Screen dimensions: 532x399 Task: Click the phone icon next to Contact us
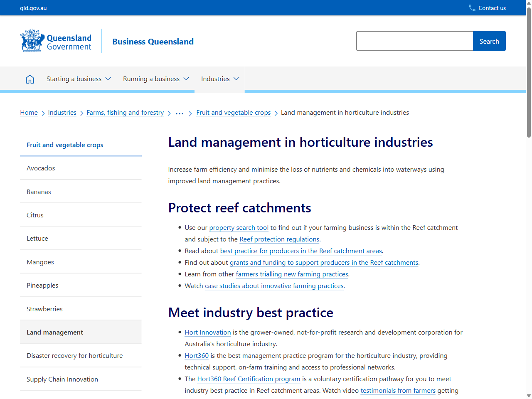click(471, 7)
